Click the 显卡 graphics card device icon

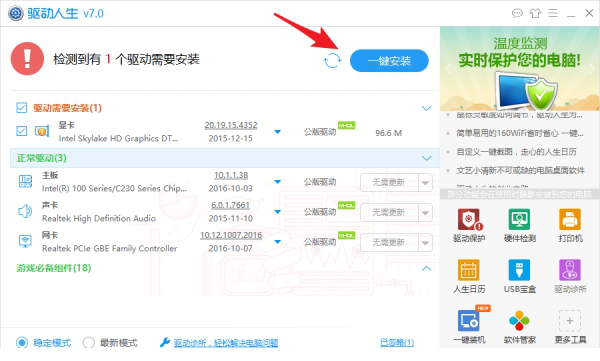coord(42,132)
